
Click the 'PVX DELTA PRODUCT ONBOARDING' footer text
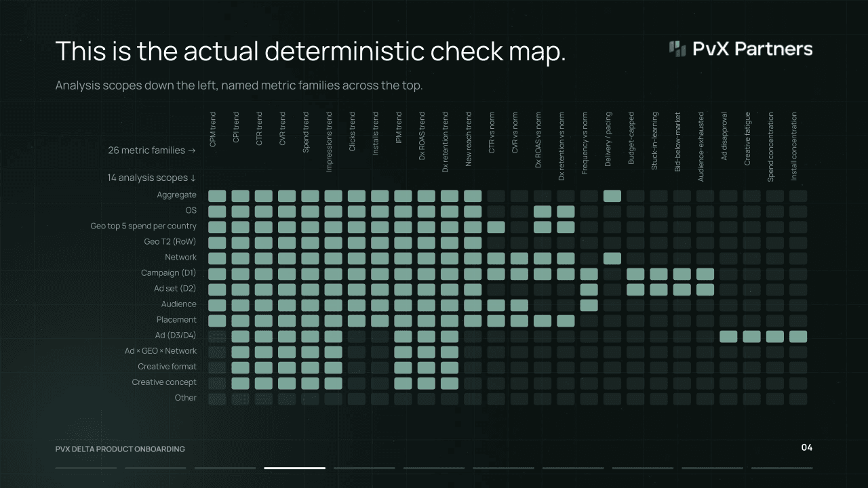[120, 449]
